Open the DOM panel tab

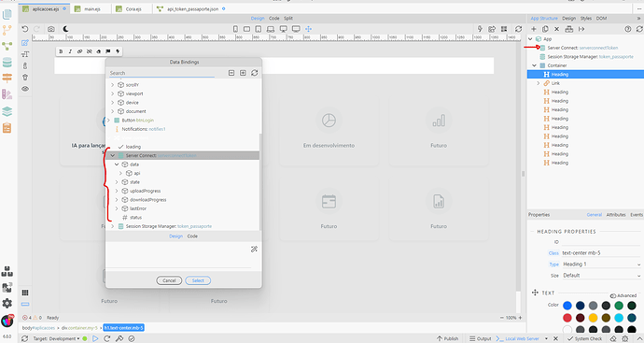[x=601, y=18]
